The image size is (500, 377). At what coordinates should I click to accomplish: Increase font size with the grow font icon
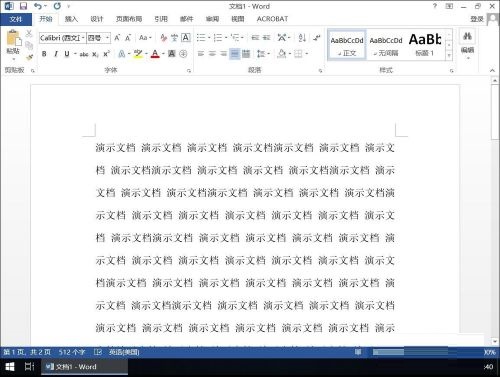point(117,38)
